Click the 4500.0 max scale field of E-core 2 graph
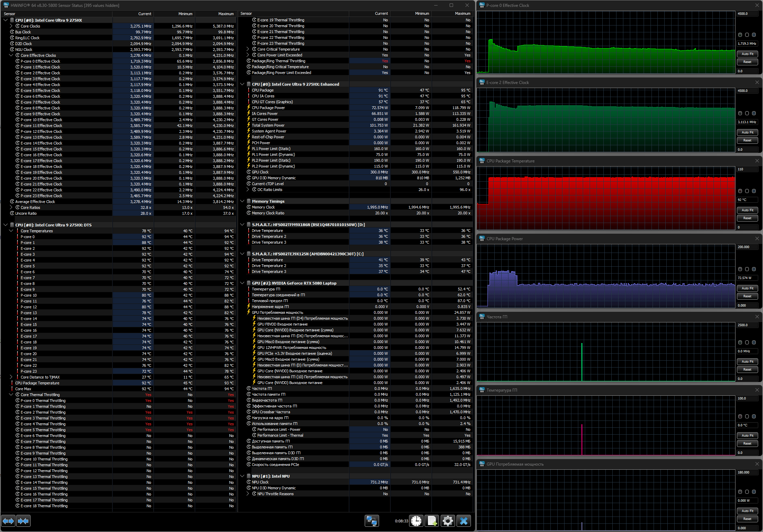 coord(747,91)
